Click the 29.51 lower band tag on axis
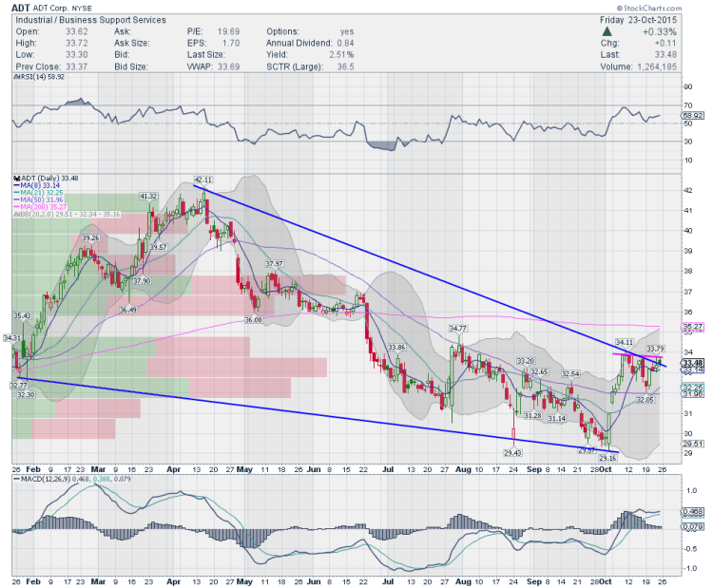This screenshot has width=713, height=588. tap(693, 444)
